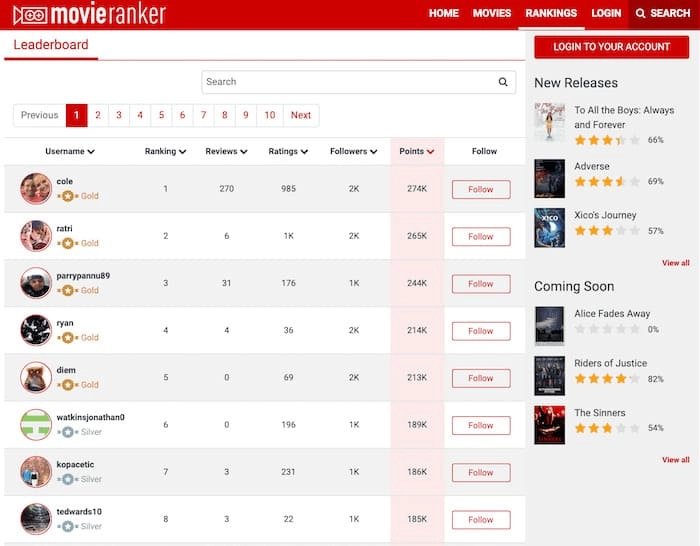Follow user tedwards10
This screenshot has width=700, height=546.
point(481,520)
